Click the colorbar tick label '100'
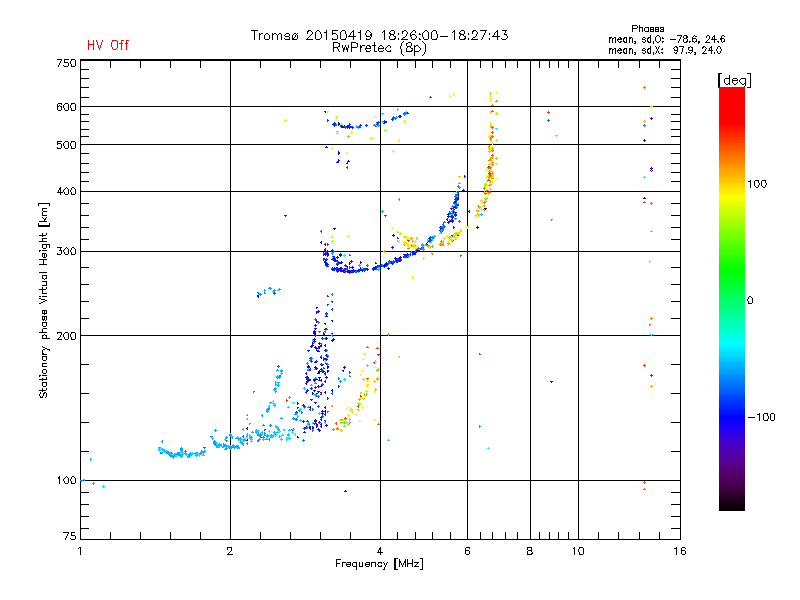This screenshot has width=800, height=600. 757,184
